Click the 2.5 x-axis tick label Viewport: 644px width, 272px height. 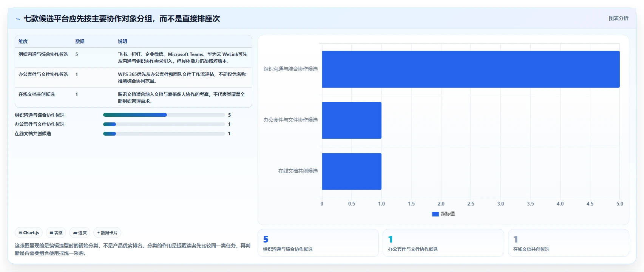[x=471, y=204]
